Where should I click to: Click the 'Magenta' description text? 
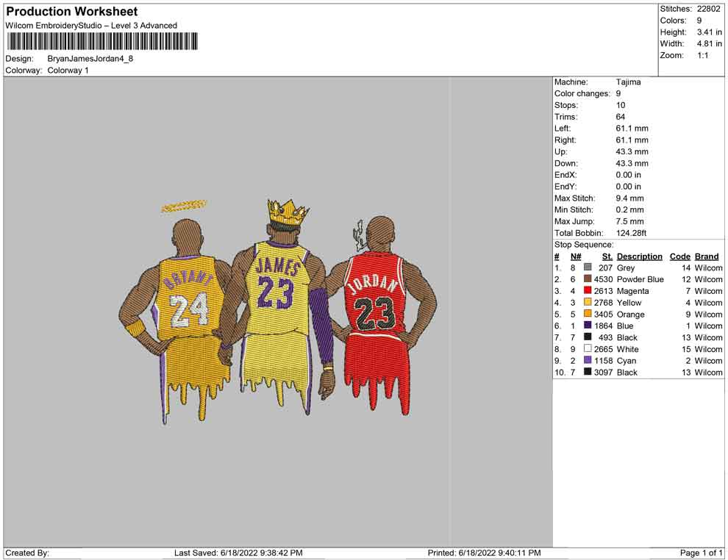pos(632,291)
